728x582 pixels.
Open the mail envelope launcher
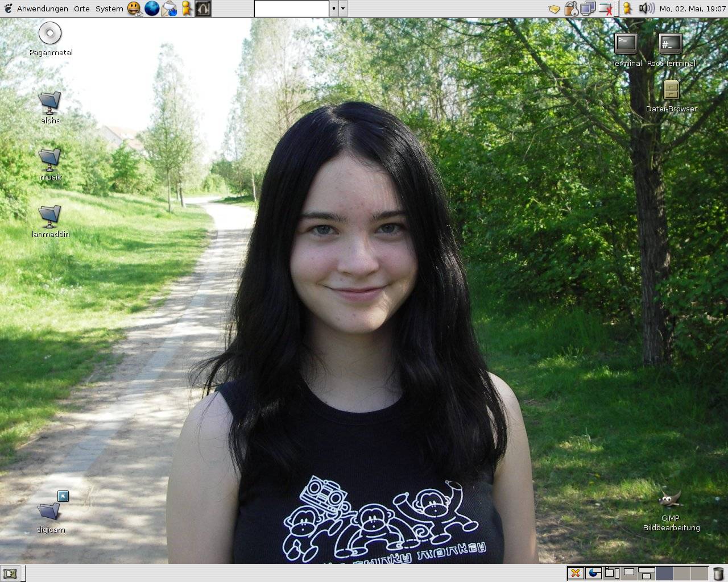click(169, 9)
